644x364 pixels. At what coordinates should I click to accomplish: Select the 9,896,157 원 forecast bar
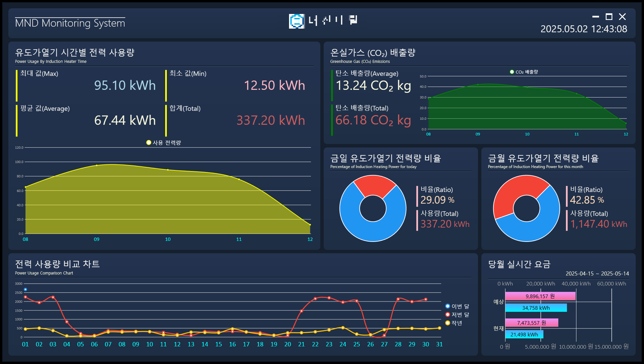click(x=540, y=296)
